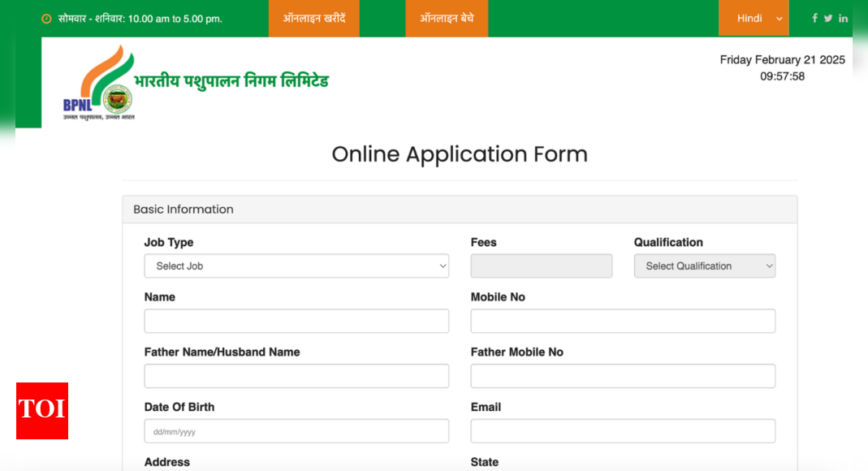Click the Online Application Form heading

(460, 154)
